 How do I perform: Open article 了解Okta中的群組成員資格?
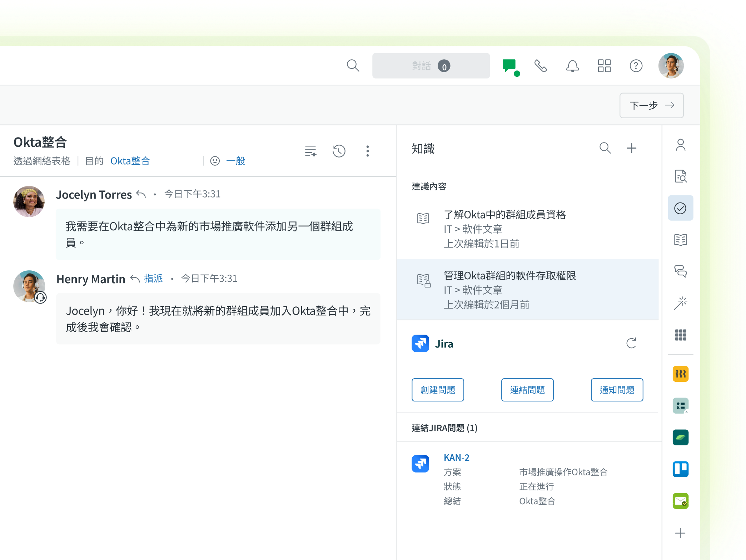coord(528,229)
